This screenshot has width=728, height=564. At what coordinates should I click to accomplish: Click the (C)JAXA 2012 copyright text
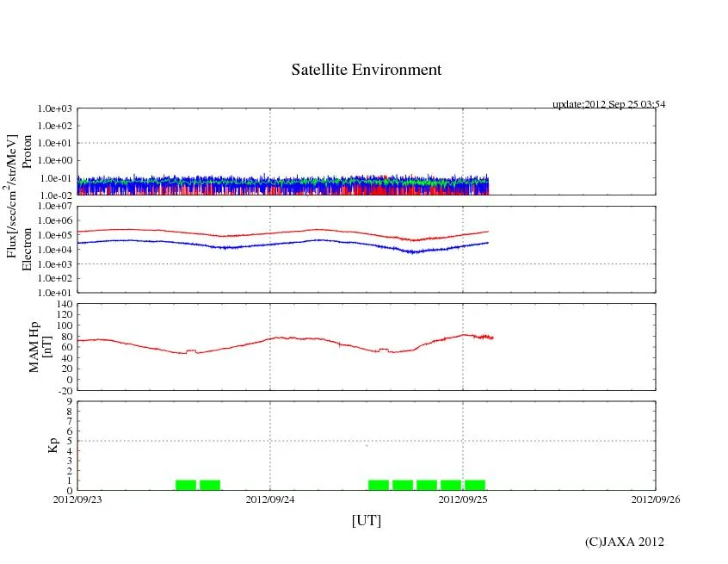(x=624, y=542)
